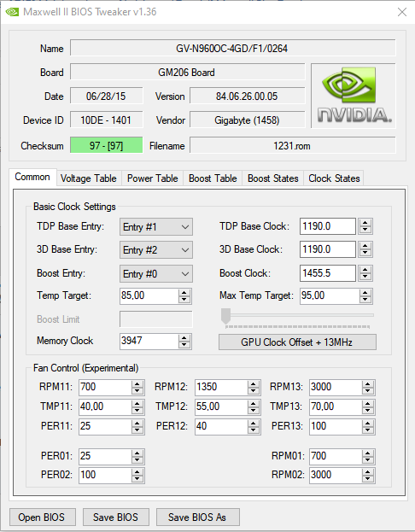The width and height of the screenshot is (415, 532).
Task: Go to the Boost States tab
Action: 272,178
